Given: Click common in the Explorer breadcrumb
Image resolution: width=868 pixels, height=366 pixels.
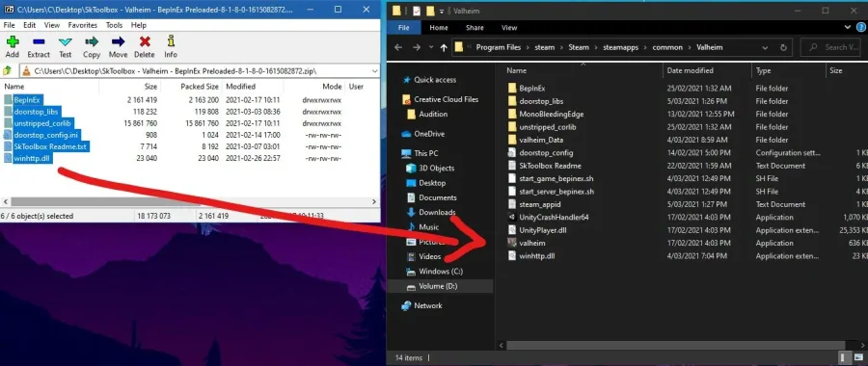Looking at the screenshot, I should [x=667, y=47].
